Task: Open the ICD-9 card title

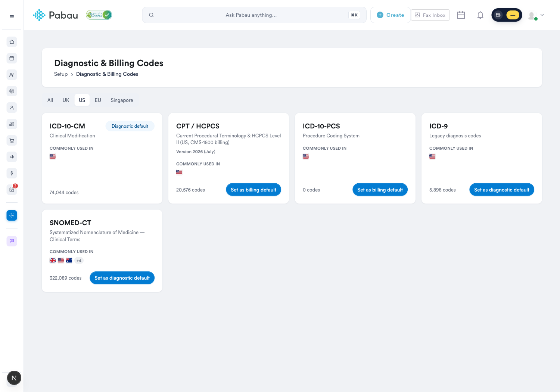Action: pyautogui.click(x=438, y=126)
